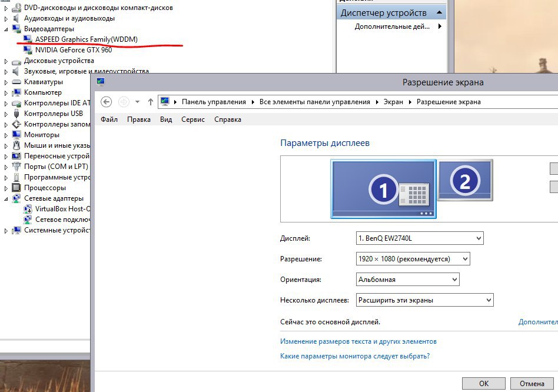Click the audio inputs and outputs icon
This screenshot has height=392, width=558.
[16, 18]
